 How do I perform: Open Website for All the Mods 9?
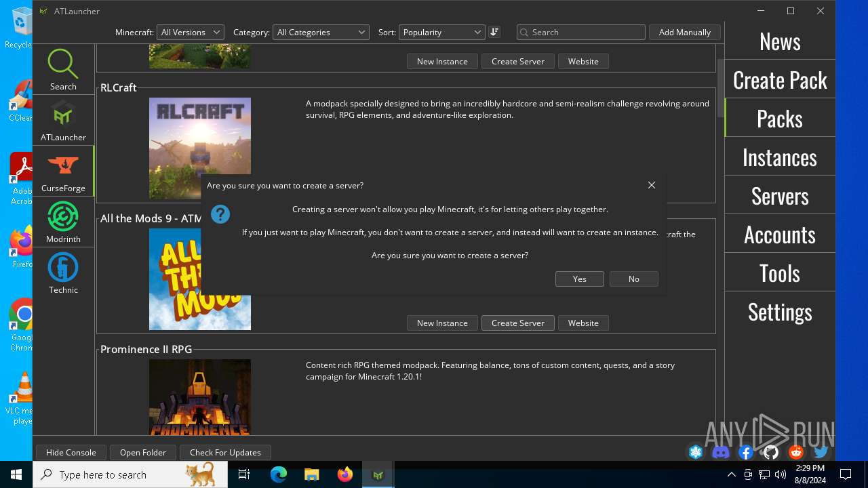coord(583,323)
